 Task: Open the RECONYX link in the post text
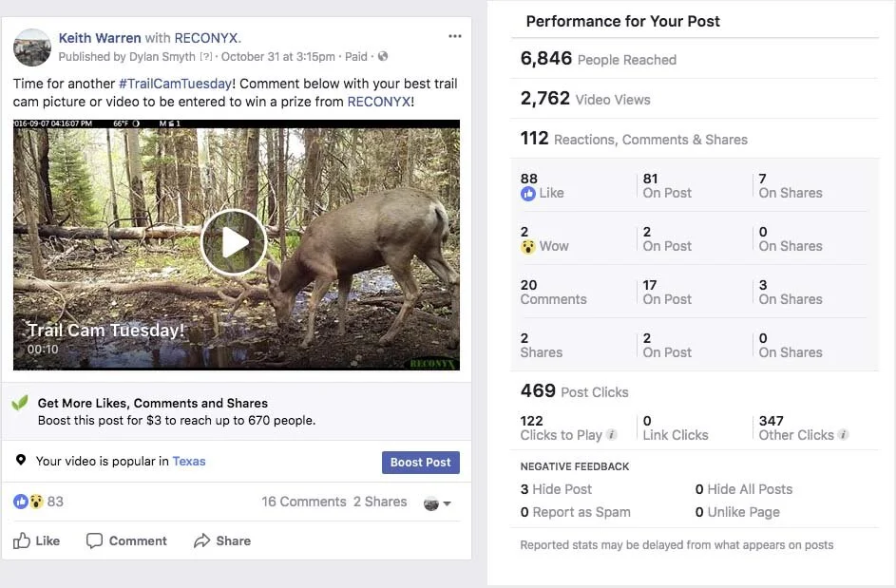(x=378, y=102)
